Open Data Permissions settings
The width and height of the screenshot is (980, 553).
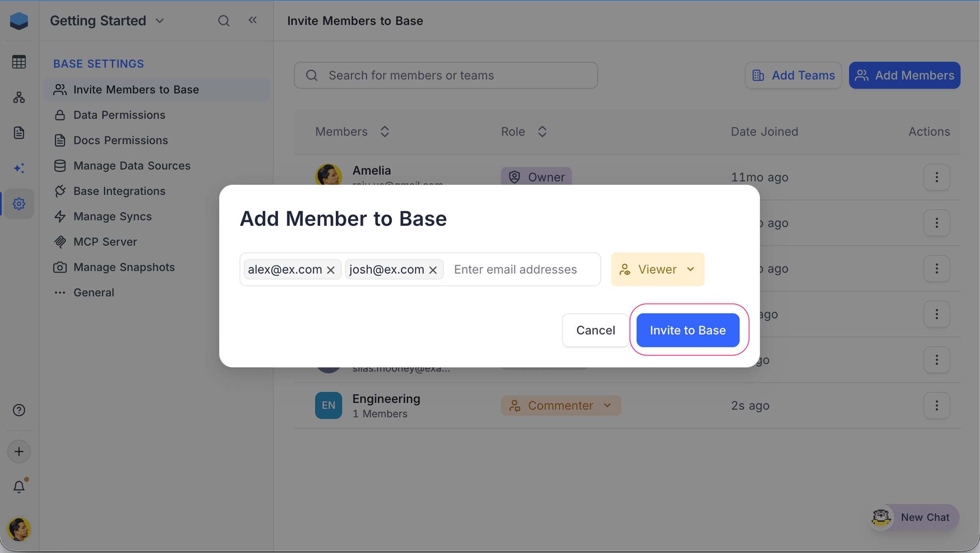pos(119,115)
